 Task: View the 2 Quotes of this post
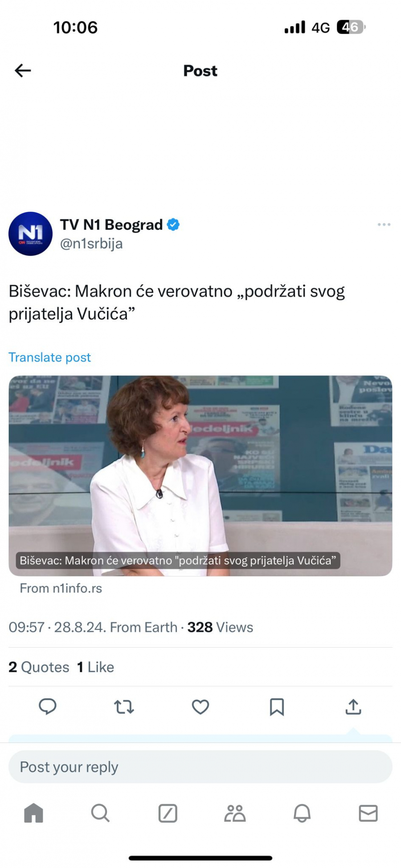point(38,667)
